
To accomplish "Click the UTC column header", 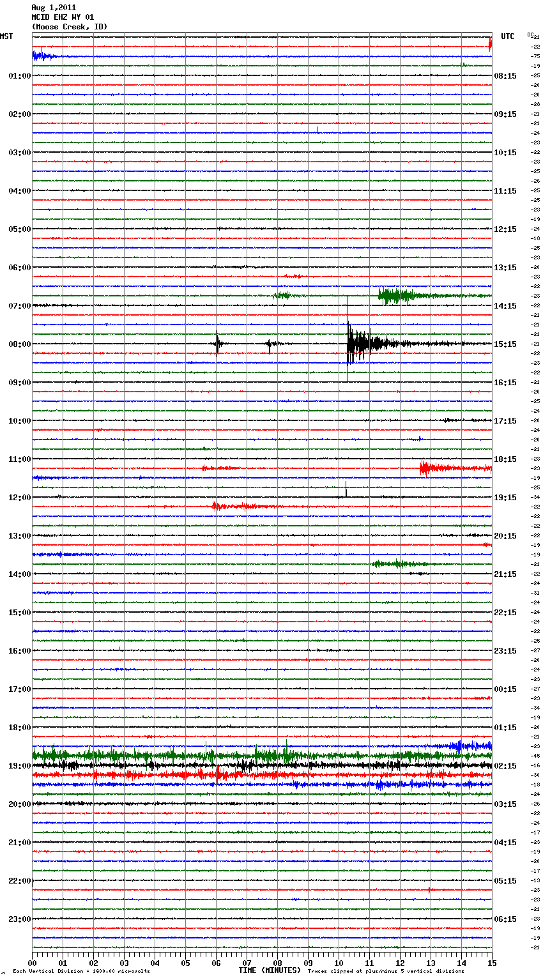I will click(507, 36).
